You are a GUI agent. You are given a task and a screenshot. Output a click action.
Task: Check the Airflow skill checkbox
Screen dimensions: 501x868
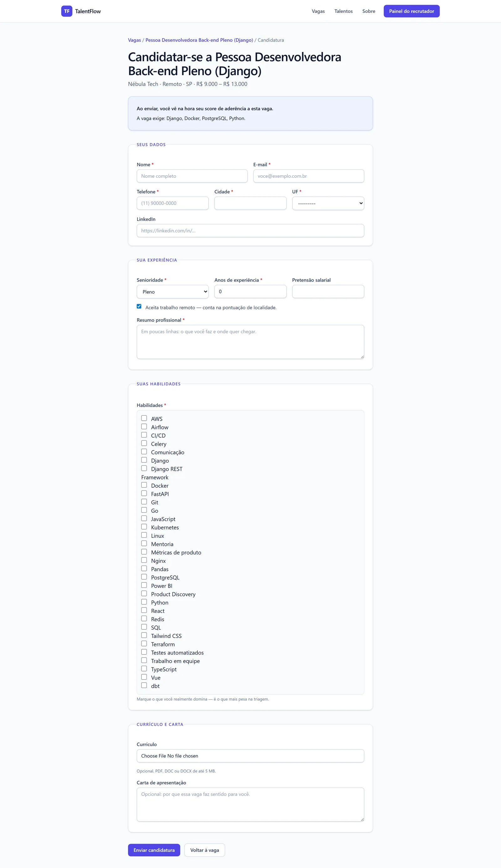point(144,426)
